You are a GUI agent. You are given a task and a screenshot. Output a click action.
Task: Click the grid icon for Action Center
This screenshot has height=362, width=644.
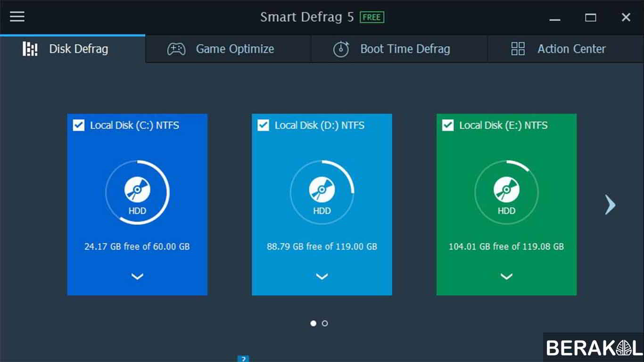tap(518, 49)
